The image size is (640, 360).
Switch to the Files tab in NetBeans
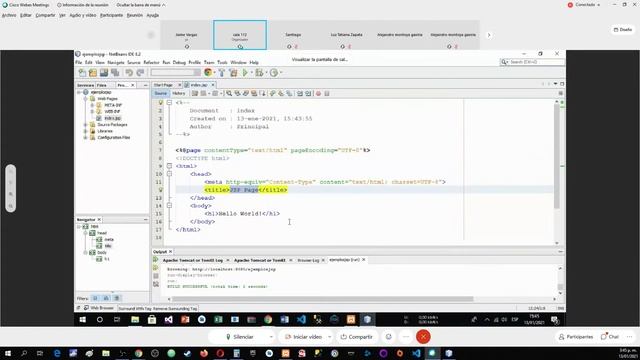point(102,85)
